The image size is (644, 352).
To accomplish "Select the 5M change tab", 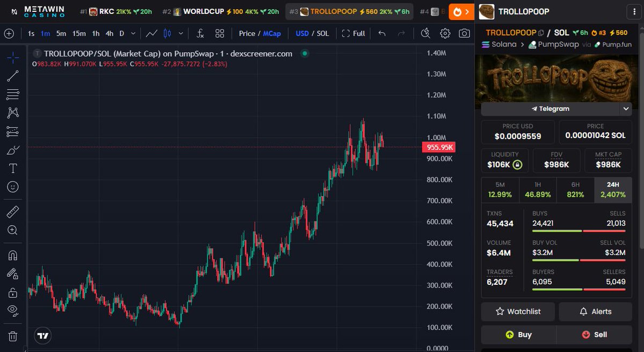I will [x=500, y=190].
